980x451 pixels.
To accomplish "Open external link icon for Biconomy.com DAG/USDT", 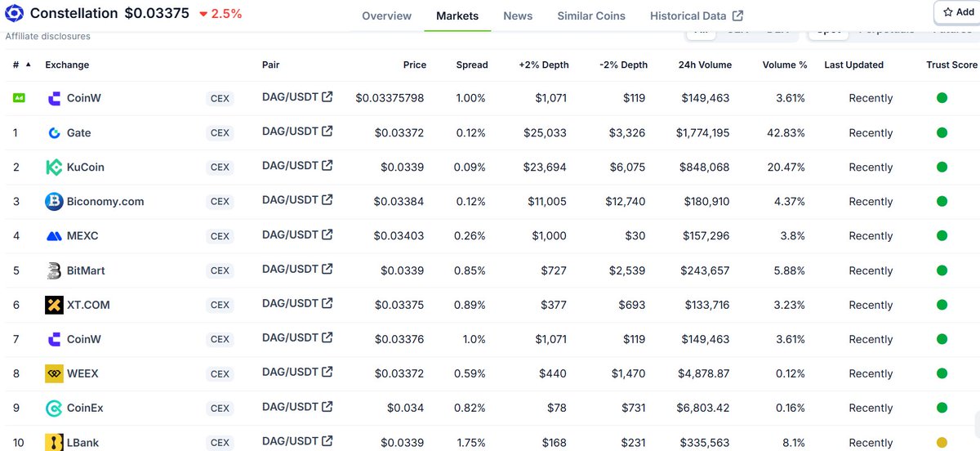I will tap(327, 199).
